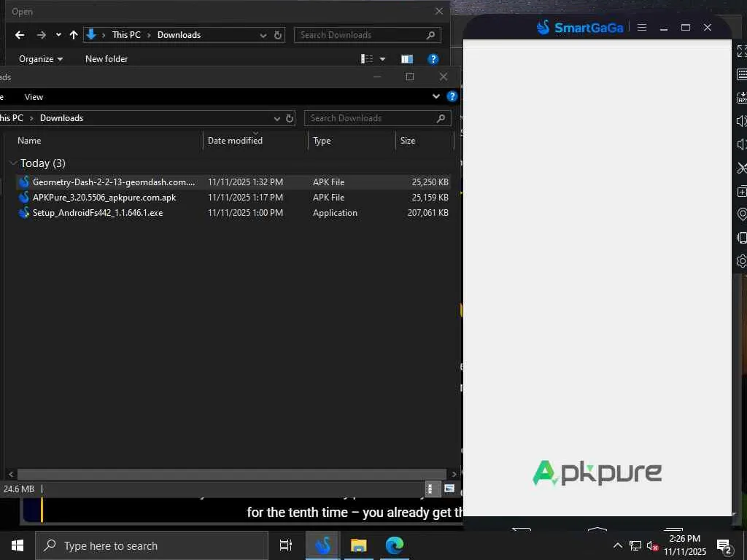Click magnifier in Explorer Search Downloads box
The image size is (747, 560).
click(x=441, y=118)
